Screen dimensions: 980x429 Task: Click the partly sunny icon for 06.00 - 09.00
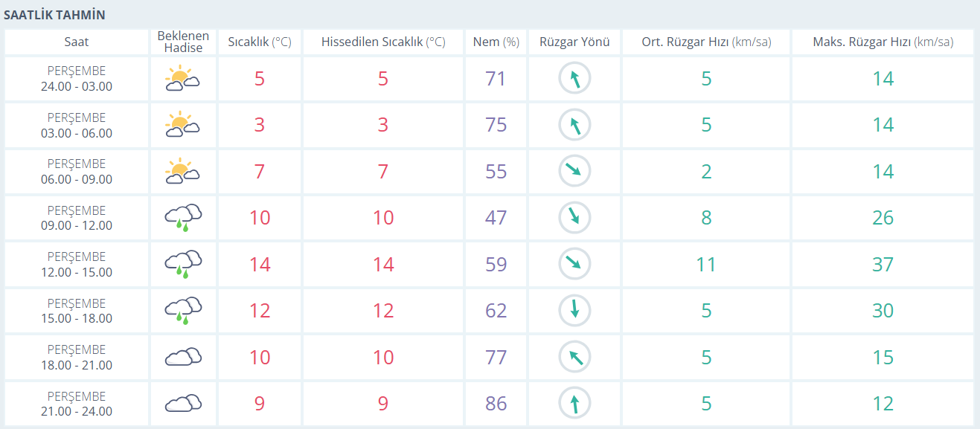pos(182,172)
